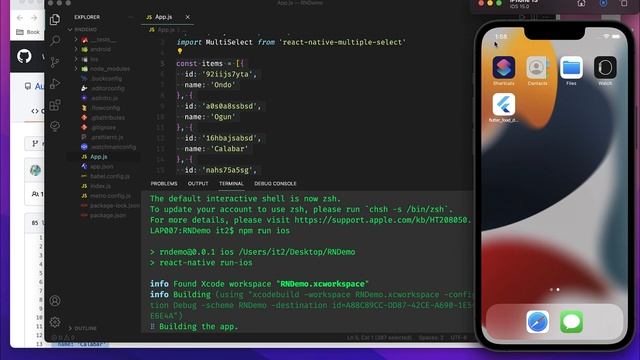Open .editorconfig in the explorer

pos(108,88)
